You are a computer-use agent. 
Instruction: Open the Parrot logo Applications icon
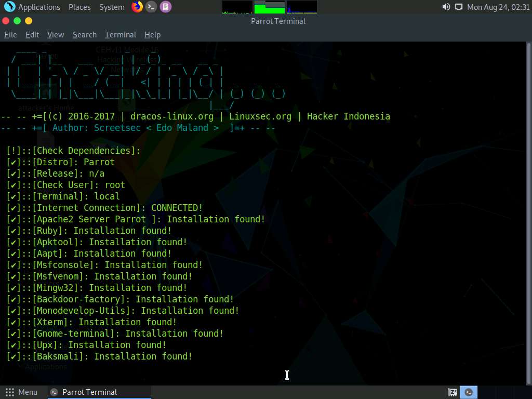click(x=9, y=6)
